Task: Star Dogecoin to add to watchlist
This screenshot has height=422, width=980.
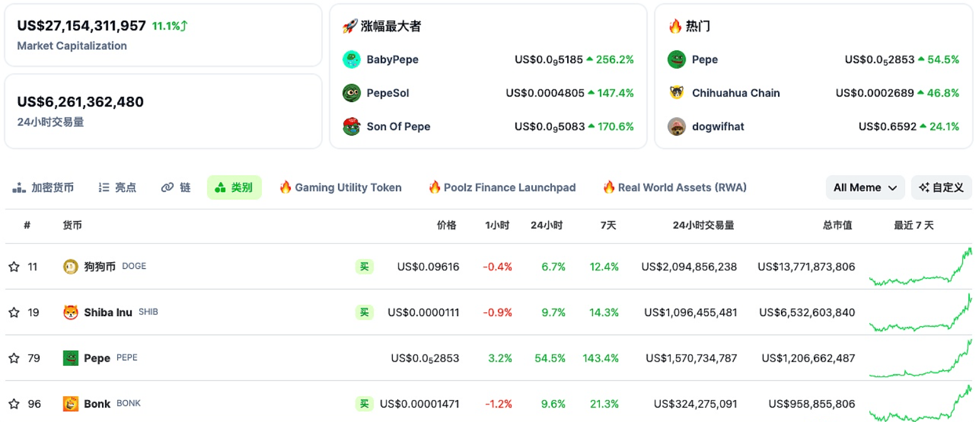Action: tap(14, 266)
